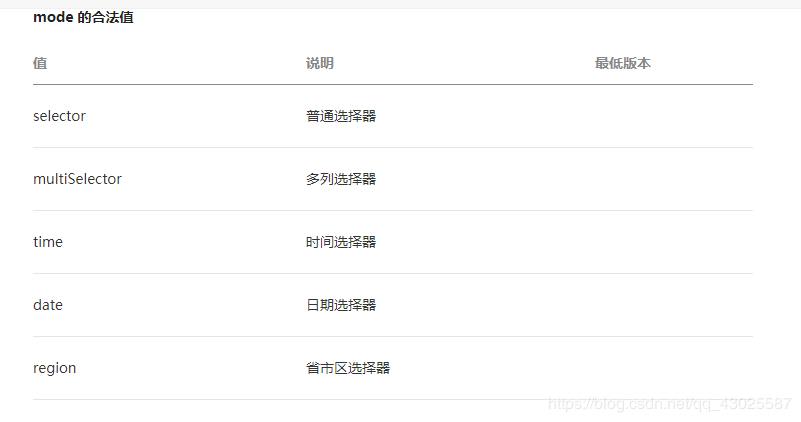Select the 'date' value cell

point(48,305)
